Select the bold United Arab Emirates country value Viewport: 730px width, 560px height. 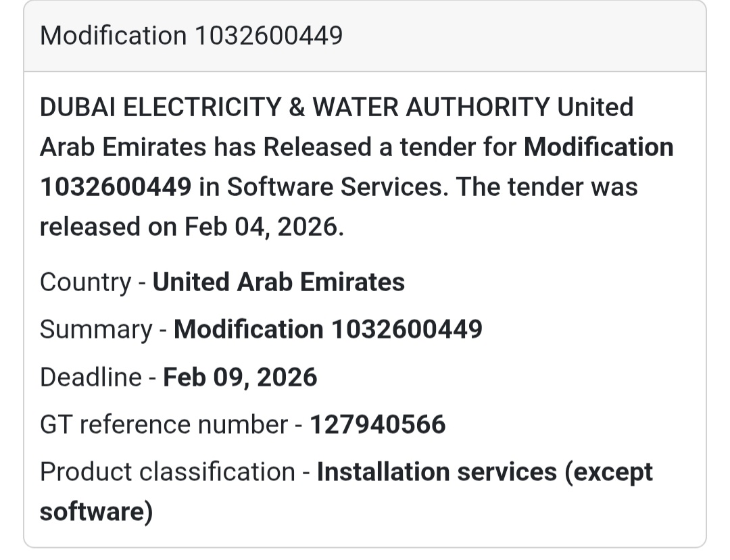pos(278,282)
